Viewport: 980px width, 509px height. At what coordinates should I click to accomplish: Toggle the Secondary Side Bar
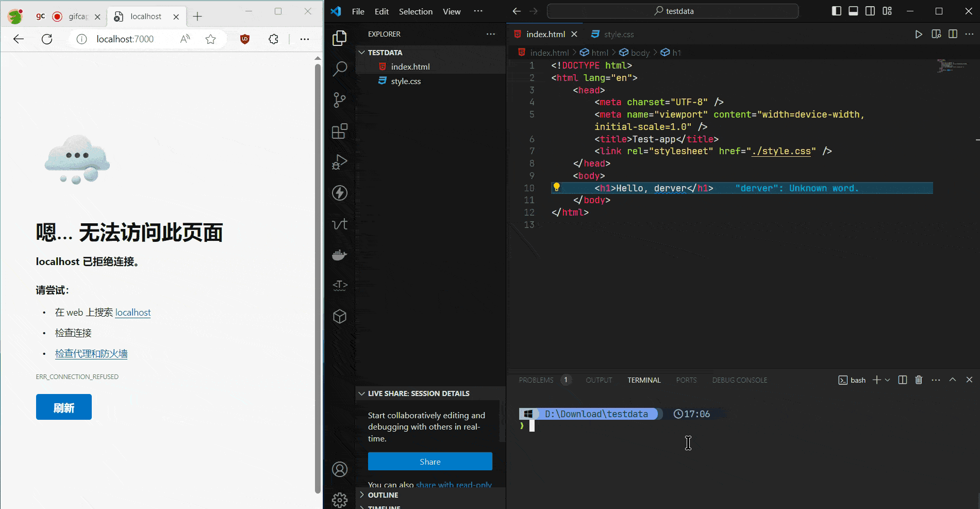(870, 11)
